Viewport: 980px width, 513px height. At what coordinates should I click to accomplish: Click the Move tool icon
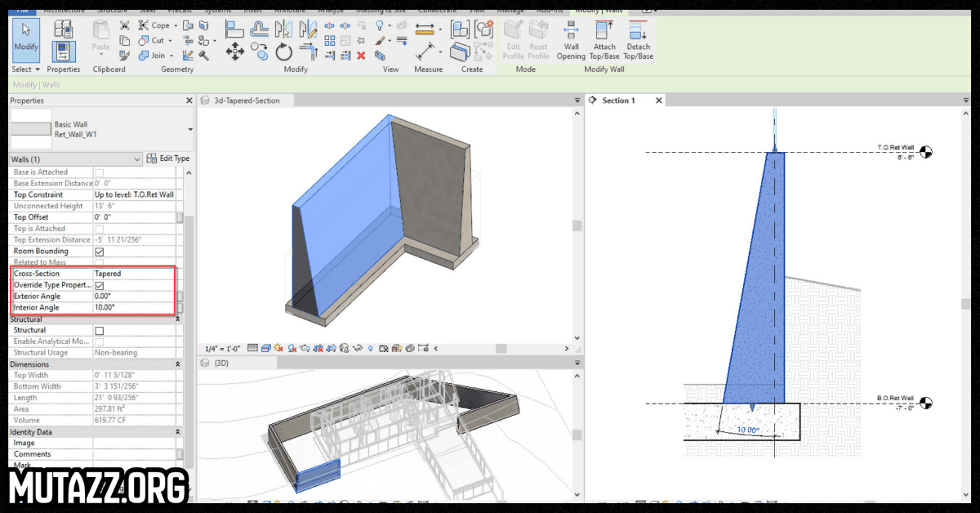click(235, 52)
